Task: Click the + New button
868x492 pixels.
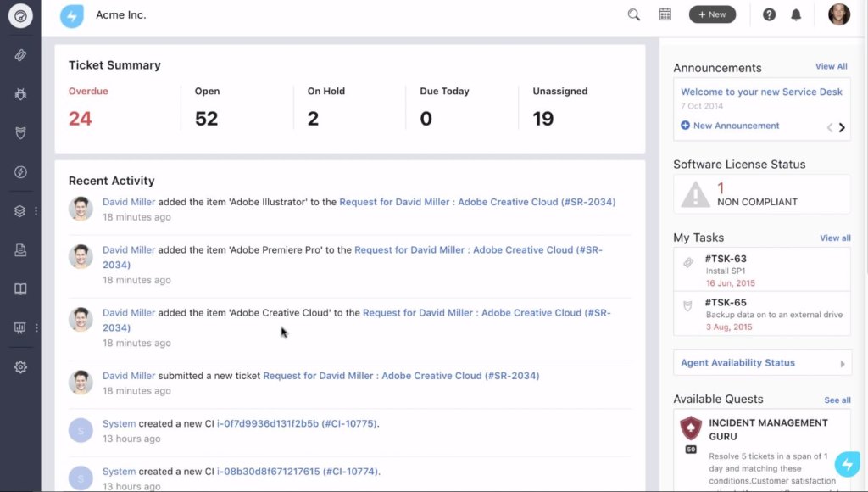Action: click(712, 14)
